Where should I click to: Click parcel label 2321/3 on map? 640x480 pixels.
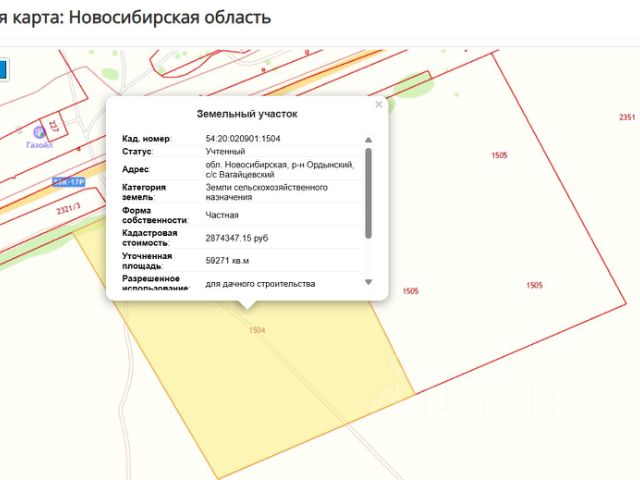pyautogui.click(x=69, y=209)
